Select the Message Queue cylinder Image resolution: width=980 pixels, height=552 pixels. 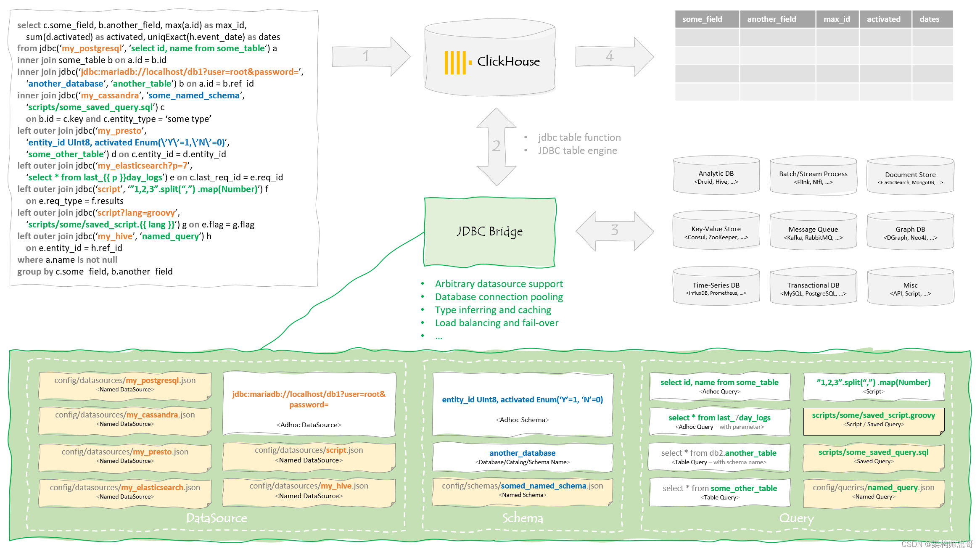813,233
